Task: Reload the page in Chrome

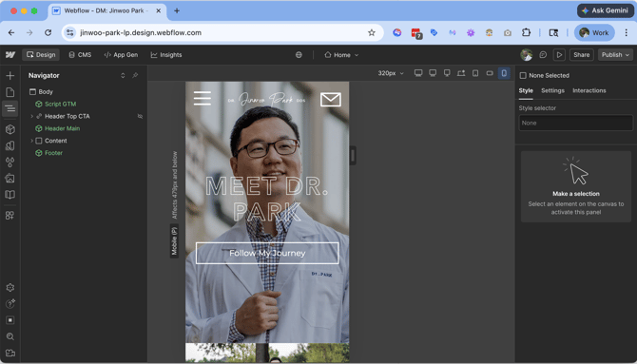Action: (48, 33)
